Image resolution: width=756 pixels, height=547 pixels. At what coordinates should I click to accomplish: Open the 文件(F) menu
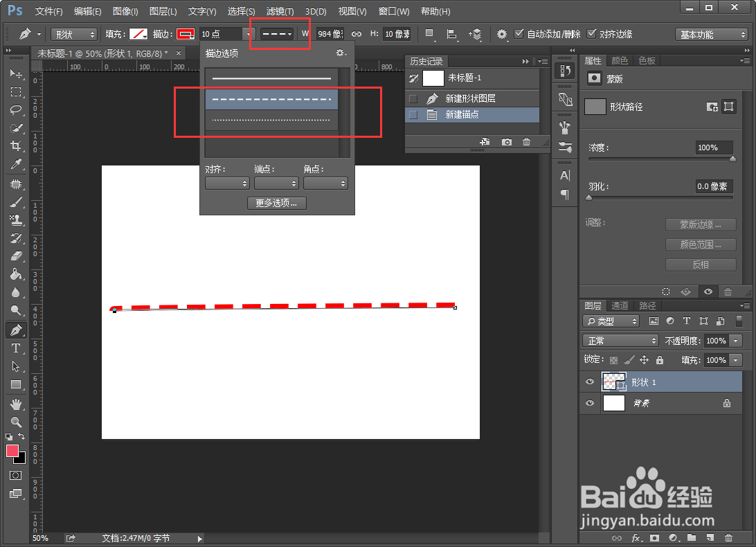pyautogui.click(x=48, y=11)
